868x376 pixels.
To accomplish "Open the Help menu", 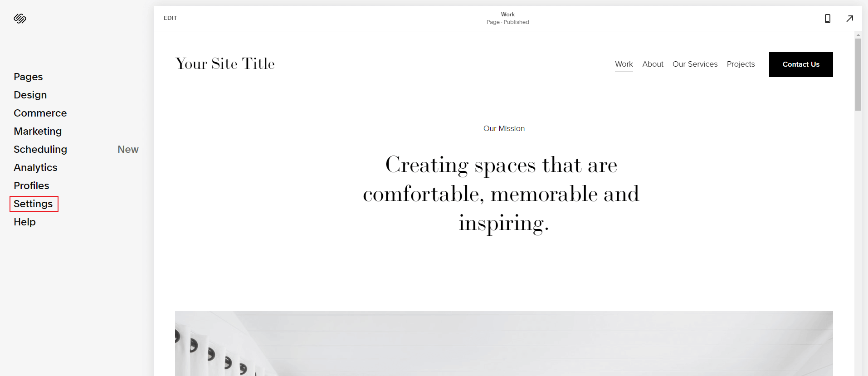I will coord(24,222).
